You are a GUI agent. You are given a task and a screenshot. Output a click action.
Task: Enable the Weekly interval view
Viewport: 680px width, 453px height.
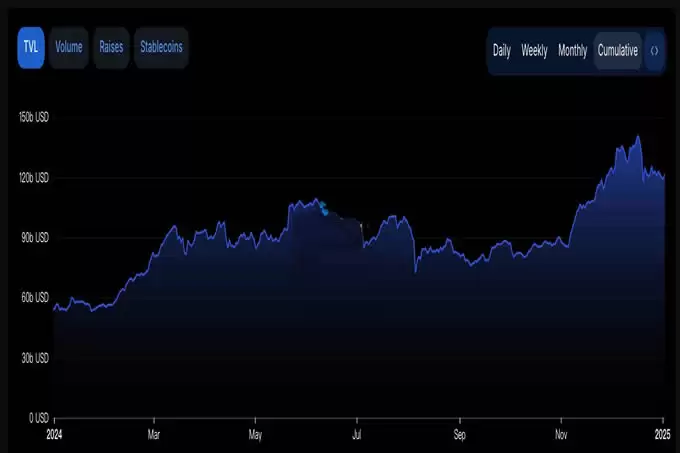534,50
